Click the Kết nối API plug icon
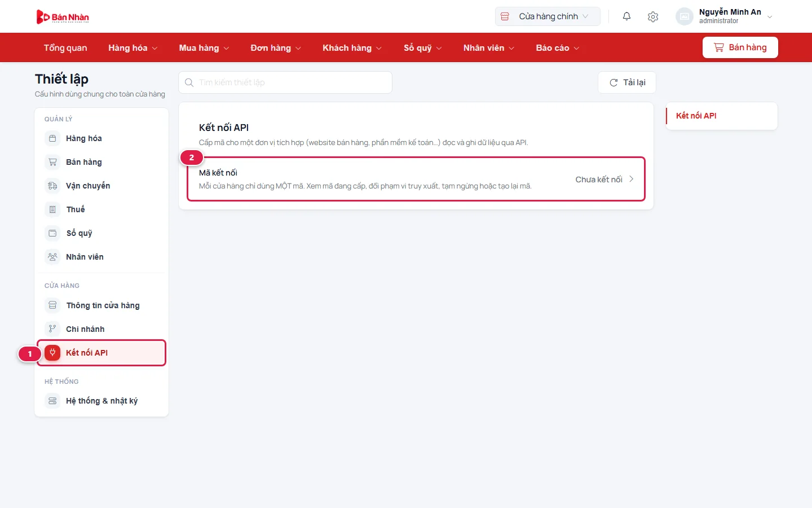This screenshot has width=812, height=508. (x=52, y=353)
